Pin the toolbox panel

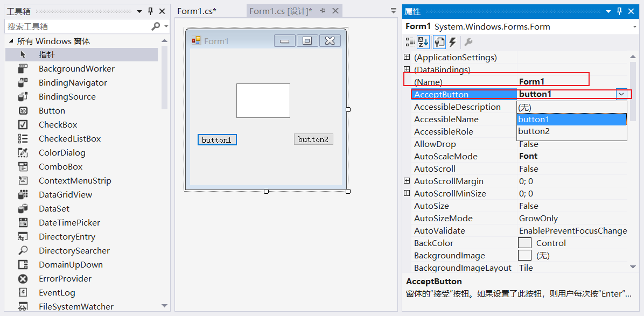pos(150,11)
